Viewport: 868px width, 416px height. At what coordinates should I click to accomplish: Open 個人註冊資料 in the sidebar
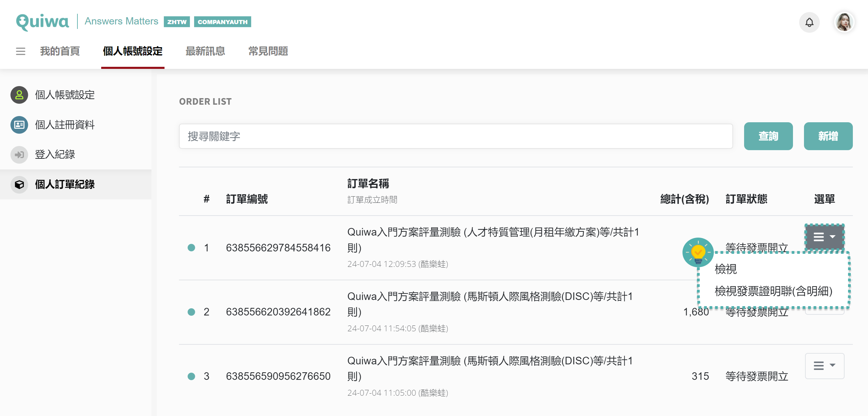click(x=65, y=125)
